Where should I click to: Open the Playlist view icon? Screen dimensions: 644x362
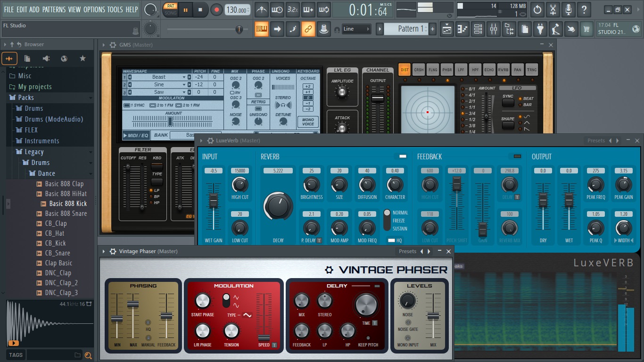pyautogui.click(x=447, y=29)
